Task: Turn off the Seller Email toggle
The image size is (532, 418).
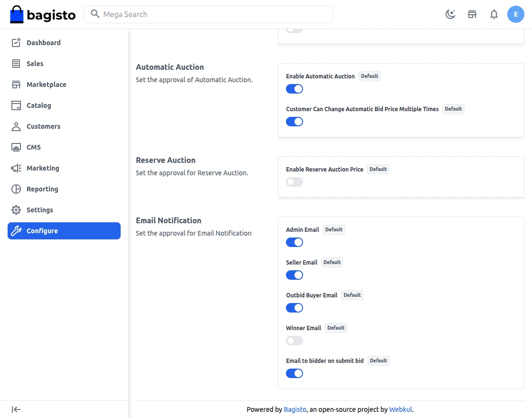Action: click(294, 275)
